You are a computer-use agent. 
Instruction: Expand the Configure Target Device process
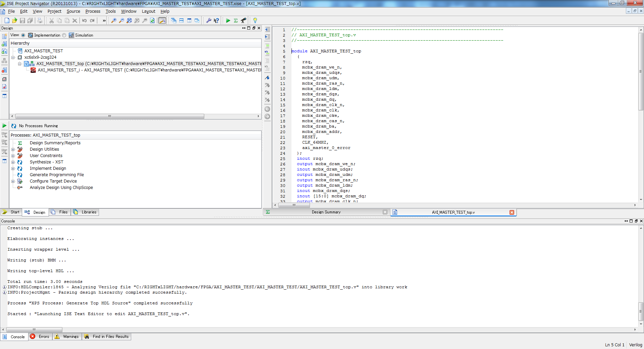coord(13,181)
